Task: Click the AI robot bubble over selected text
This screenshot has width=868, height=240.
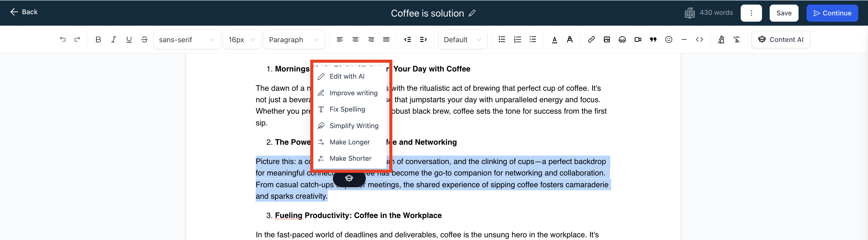Action: pos(349,178)
